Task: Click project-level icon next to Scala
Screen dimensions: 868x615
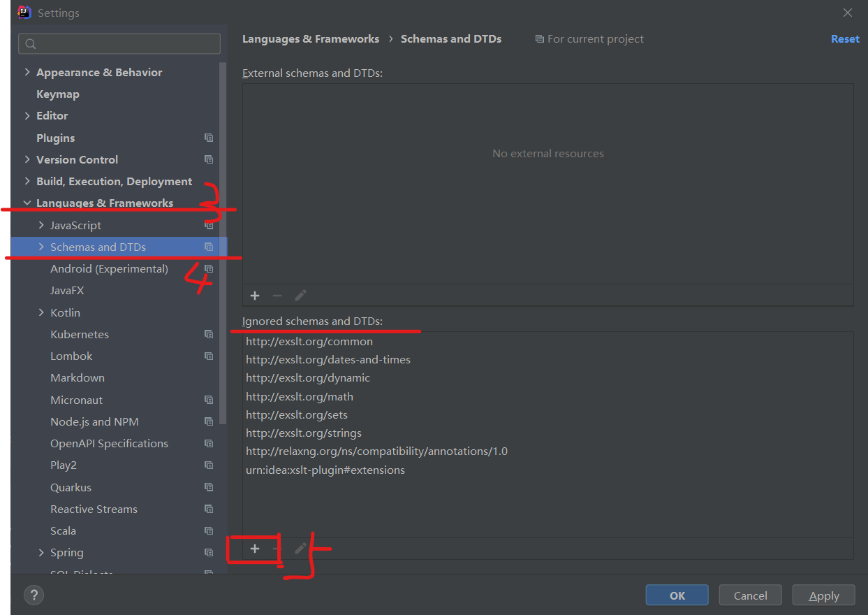Action: click(208, 530)
